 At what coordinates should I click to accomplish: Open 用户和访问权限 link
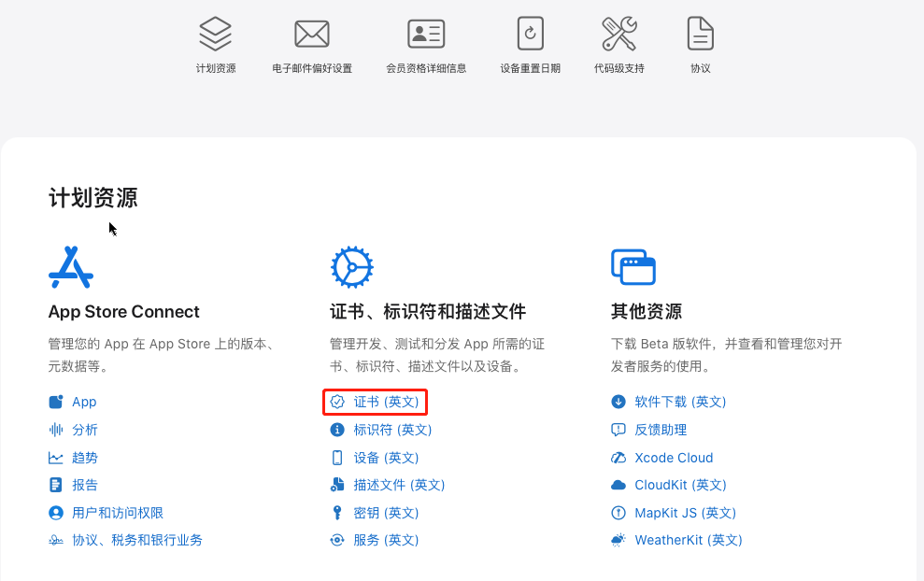click(x=118, y=513)
